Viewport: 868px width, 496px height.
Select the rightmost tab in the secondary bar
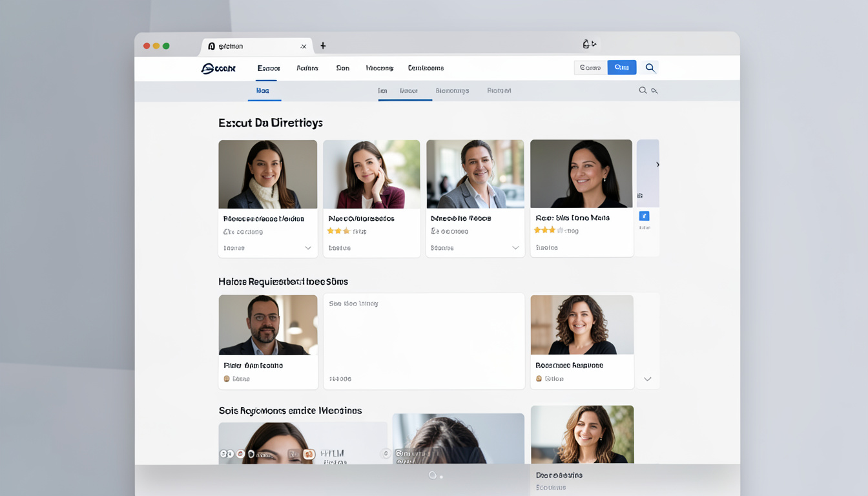click(x=499, y=91)
